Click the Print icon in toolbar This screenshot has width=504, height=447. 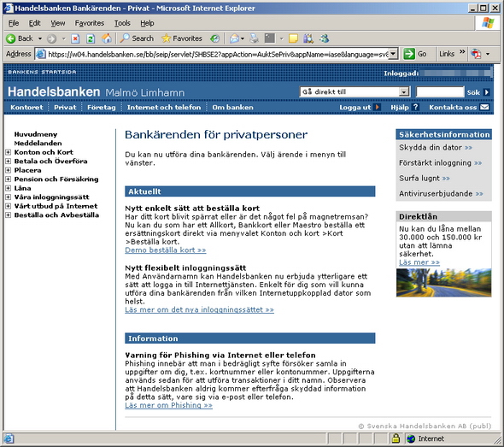[x=254, y=38]
